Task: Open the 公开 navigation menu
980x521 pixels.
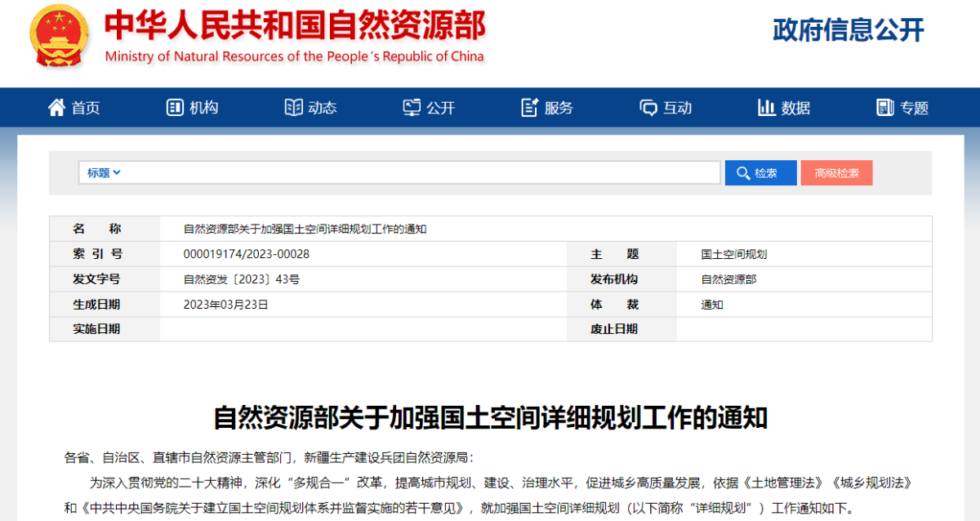Action: coord(430,107)
